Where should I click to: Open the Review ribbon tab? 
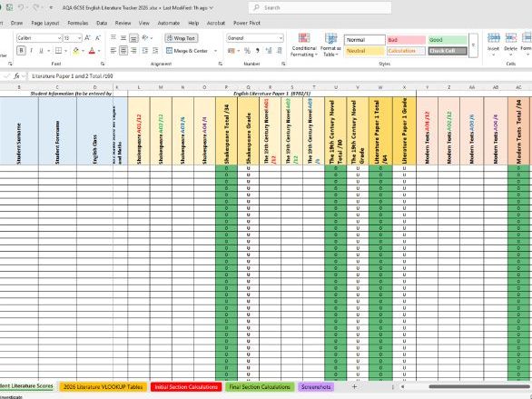point(123,23)
